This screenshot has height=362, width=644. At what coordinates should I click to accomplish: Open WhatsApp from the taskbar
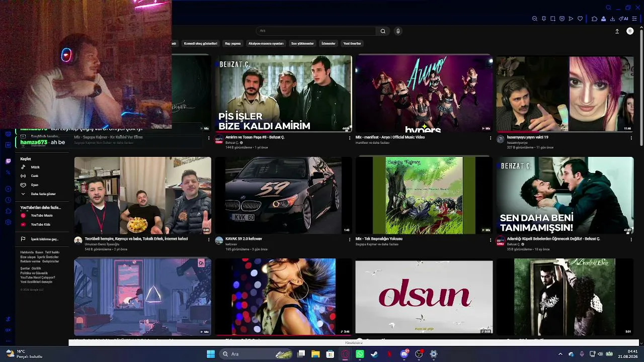pos(360,354)
